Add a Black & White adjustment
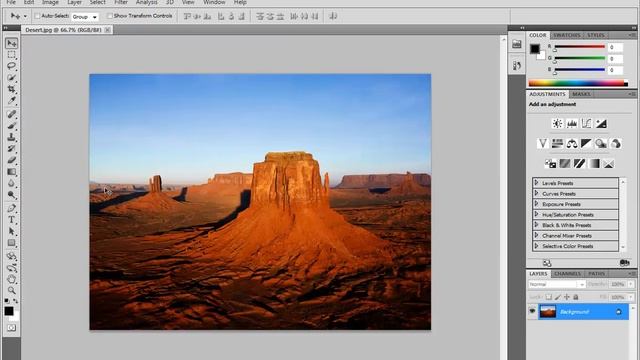Image resolution: width=640 pixels, height=360 pixels. [x=586, y=143]
